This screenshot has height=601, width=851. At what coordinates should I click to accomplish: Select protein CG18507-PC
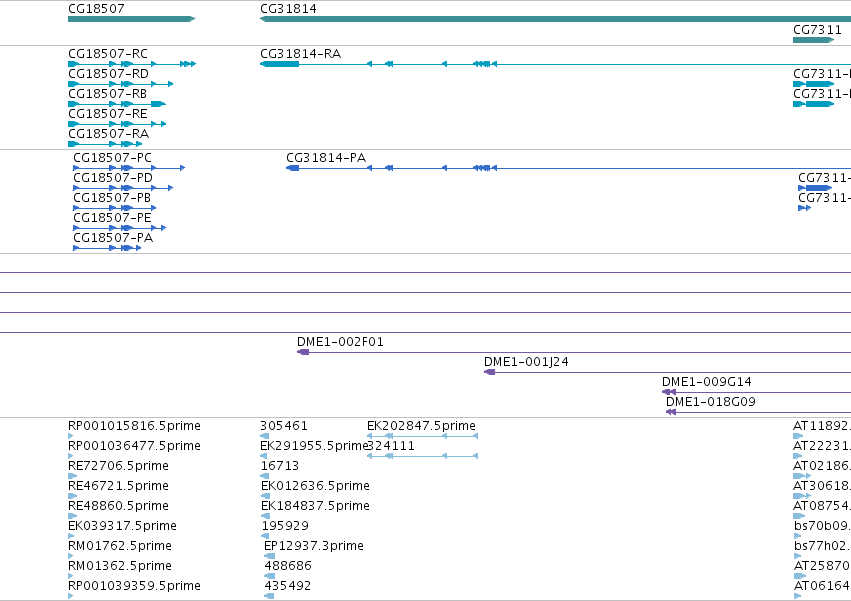129,168
